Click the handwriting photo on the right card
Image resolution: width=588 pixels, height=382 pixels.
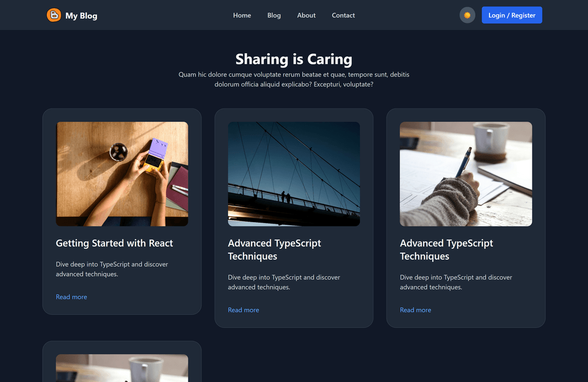pyautogui.click(x=465, y=174)
